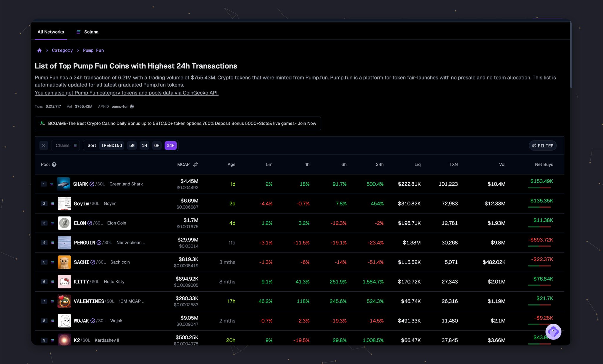Image resolution: width=603 pixels, height=364 pixels.
Task: Select the All Networks tab
Action: pos(51,32)
